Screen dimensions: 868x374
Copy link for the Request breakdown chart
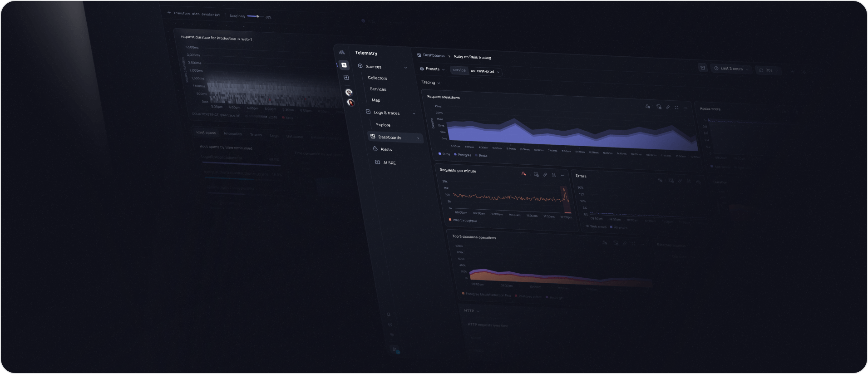coord(667,107)
